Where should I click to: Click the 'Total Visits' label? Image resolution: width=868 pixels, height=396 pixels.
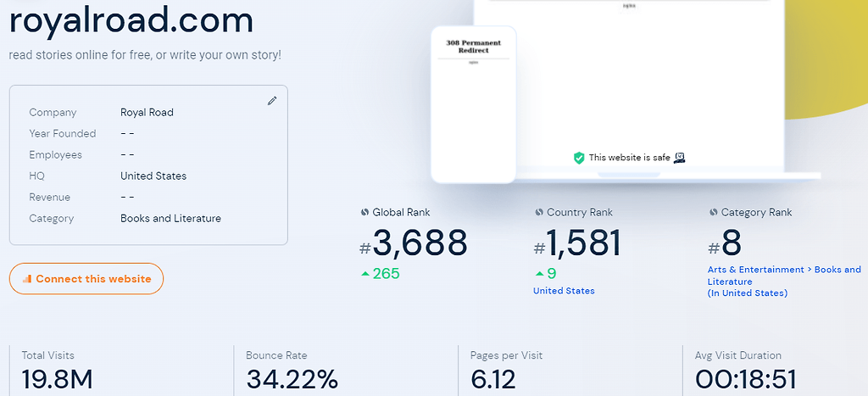point(47,355)
